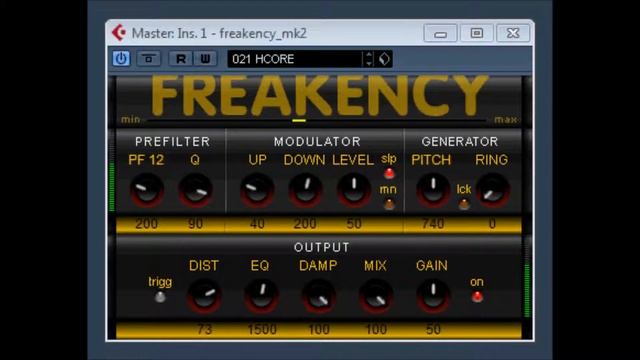Click the yellow marker on the min-max bar
The height and width of the screenshot is (360, 640).
point(299,120)
